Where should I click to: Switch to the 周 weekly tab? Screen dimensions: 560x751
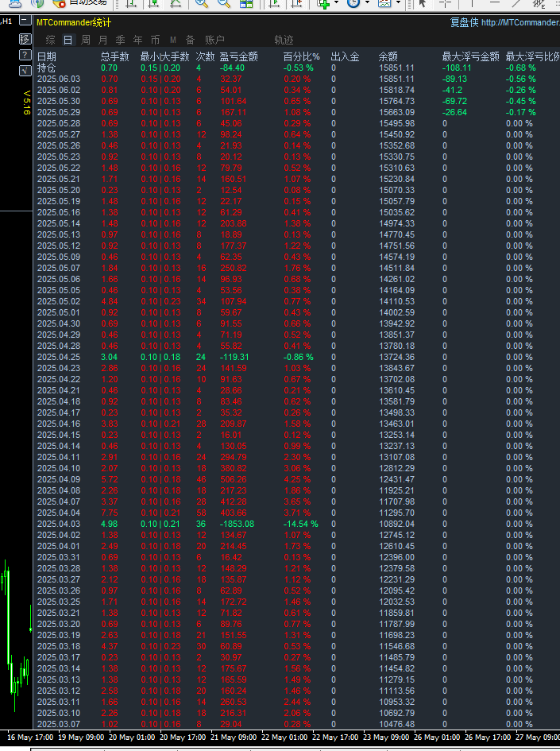tap(85, 41)
